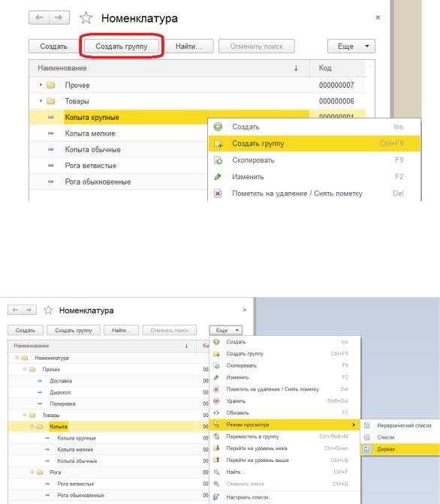Collapse the Рога group in tree view
The image size is (440, 504).
pos(32,472)
